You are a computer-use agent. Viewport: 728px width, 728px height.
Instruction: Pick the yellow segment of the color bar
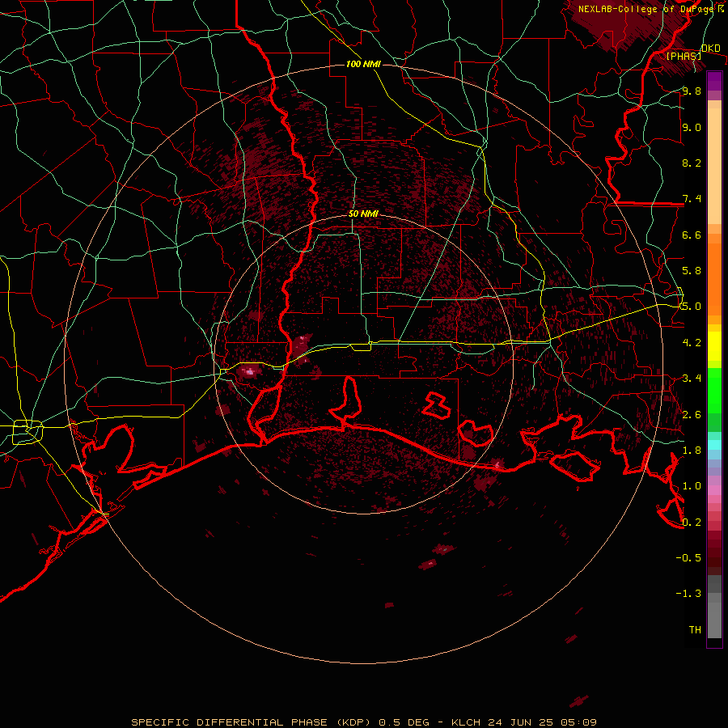point(714,346)
